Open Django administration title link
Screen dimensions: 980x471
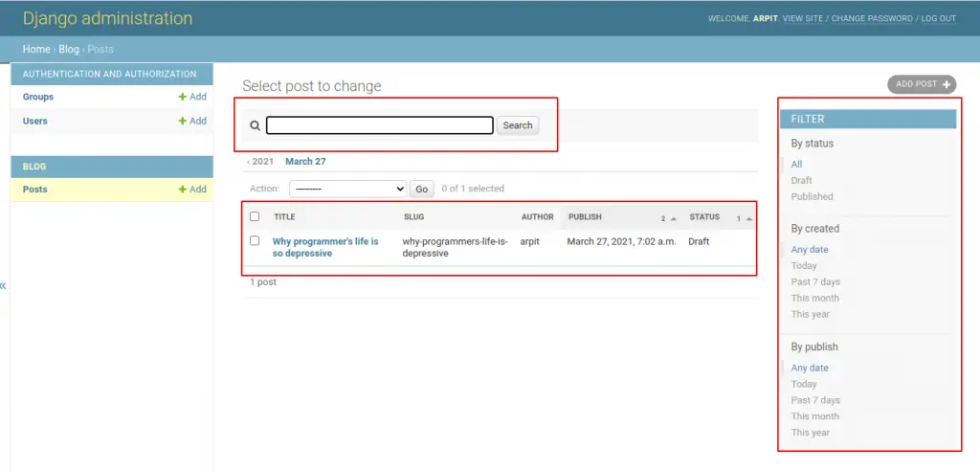pyautogui.click(x=107, y=18)
